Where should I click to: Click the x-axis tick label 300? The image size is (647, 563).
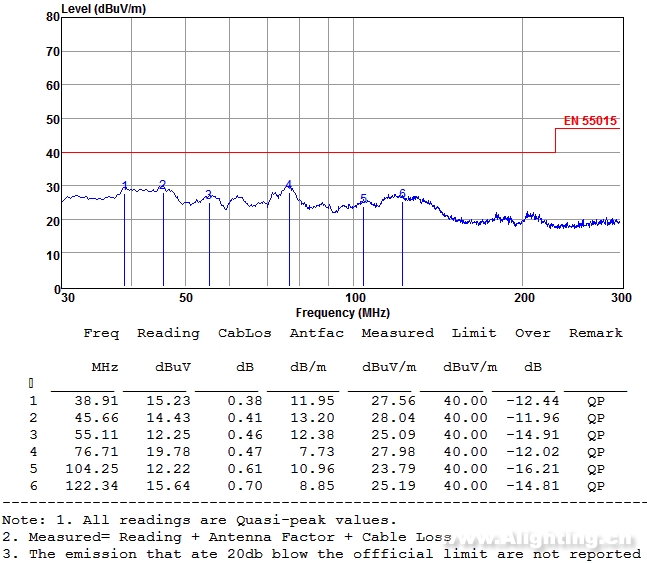[621, 298]
